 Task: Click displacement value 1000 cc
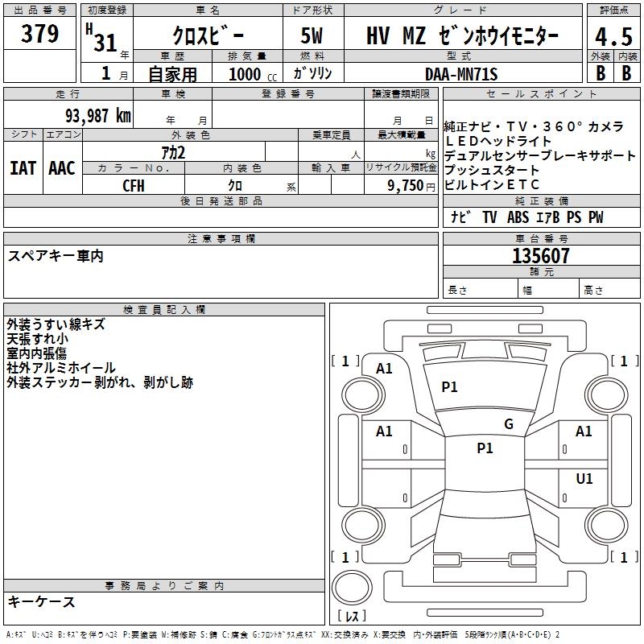[253, 74]
